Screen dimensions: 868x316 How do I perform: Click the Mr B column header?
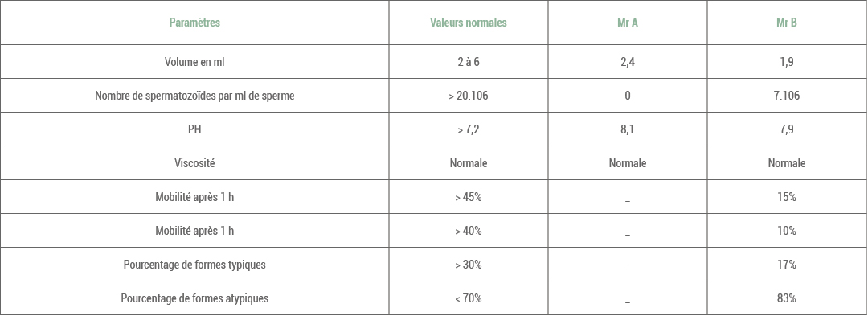[x=787, y=23]
